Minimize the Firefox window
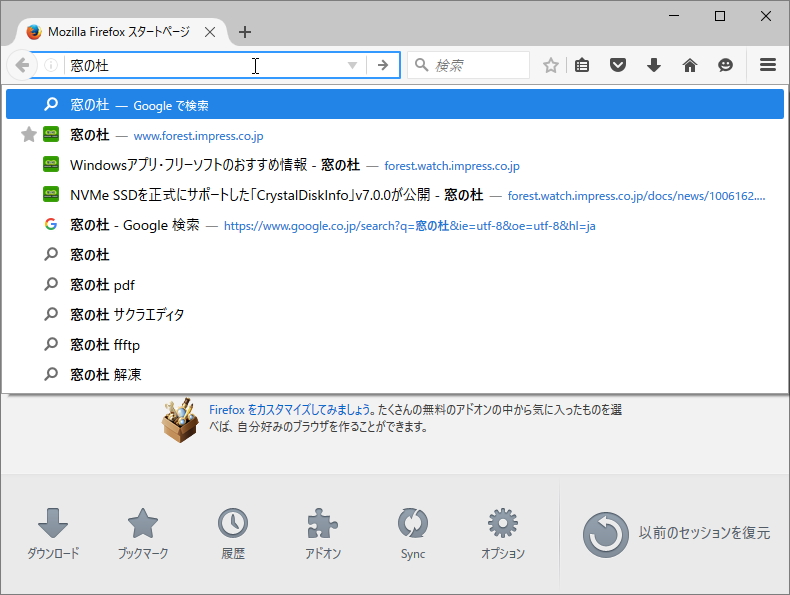Image resolution: width=790 pixels, height=595 pixels. click(x=674, y=16)
